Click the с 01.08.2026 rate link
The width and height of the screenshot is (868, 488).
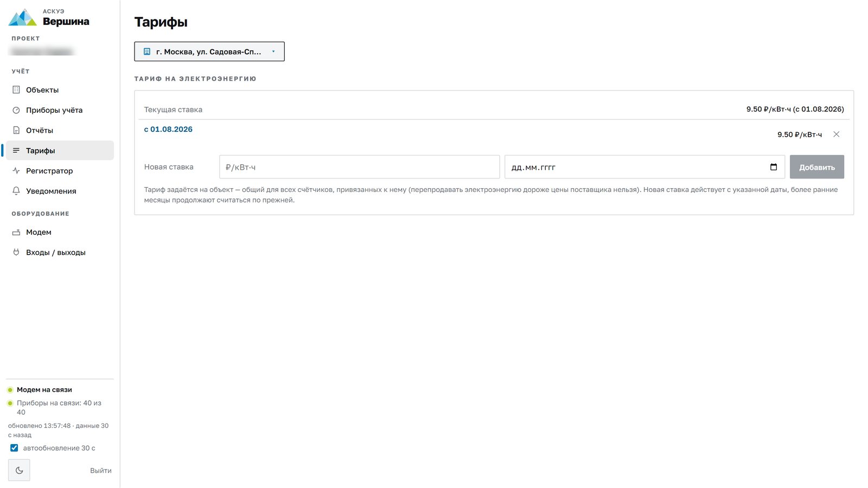pos(168,129)
